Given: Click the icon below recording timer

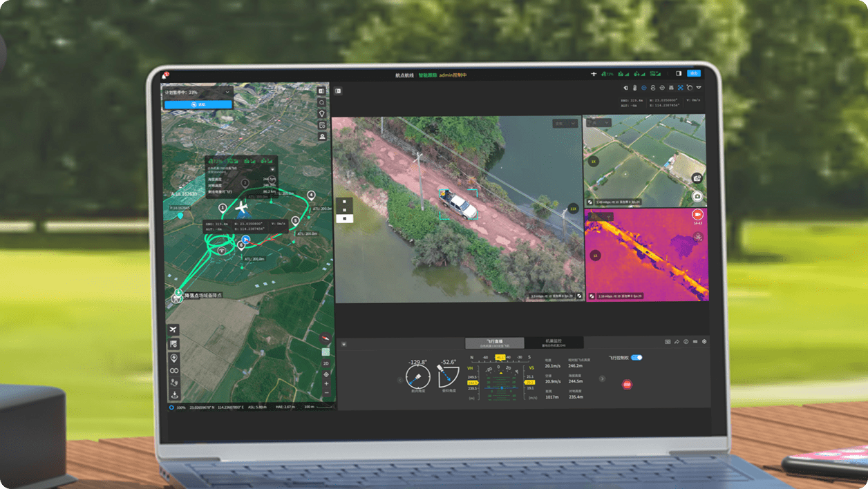Looking at the screenshot, I should [x=697, y=238].
